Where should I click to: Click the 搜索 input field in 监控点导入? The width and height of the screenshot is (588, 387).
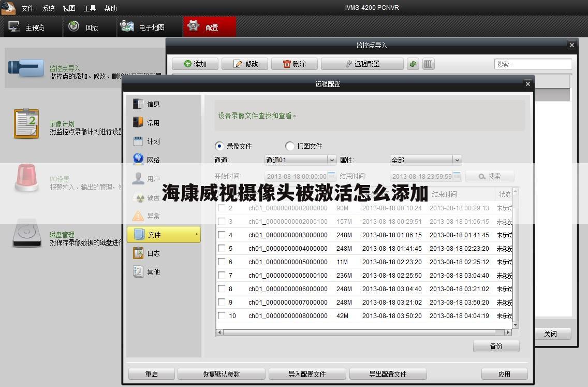click(533, 64)
